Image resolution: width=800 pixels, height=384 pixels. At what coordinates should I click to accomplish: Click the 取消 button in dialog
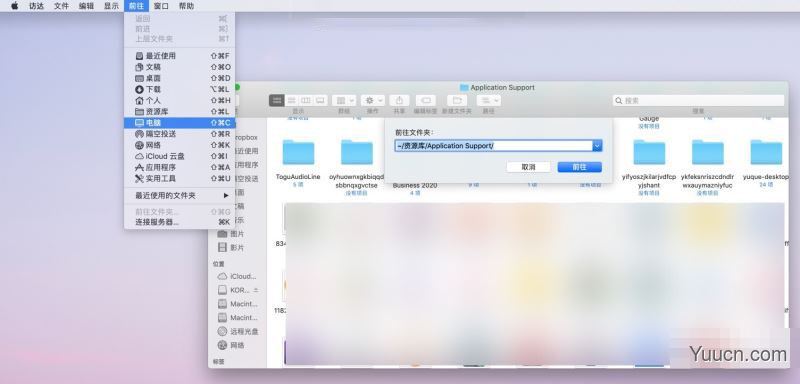[529, 167]
